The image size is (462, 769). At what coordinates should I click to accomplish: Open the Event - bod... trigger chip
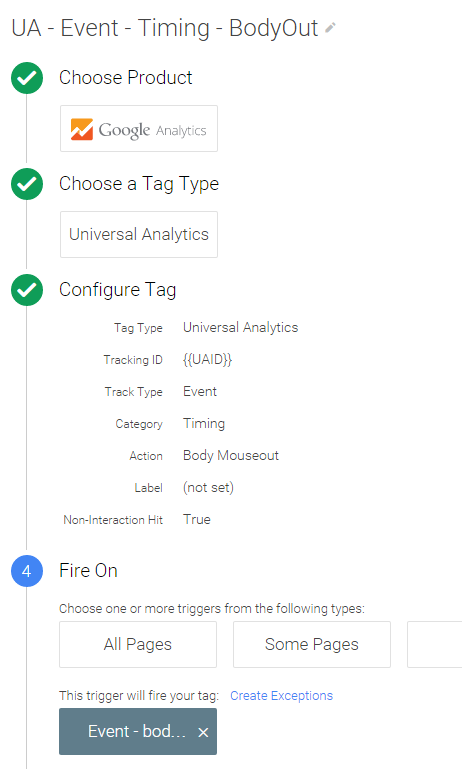(137, 731)
